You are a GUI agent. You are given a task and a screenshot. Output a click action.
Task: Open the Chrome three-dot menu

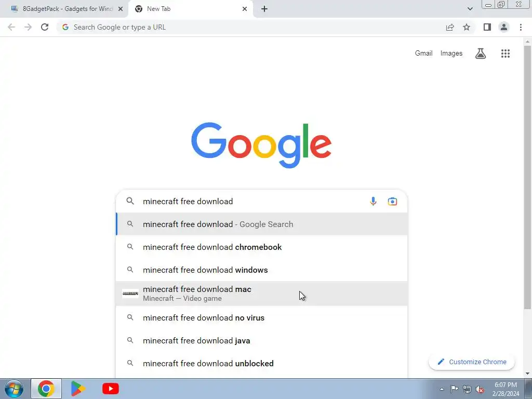pos(521,27)
